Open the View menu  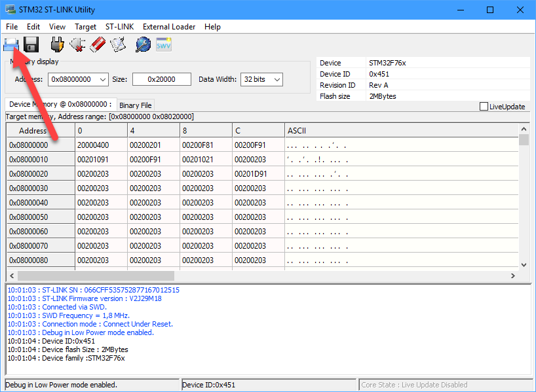[57, 27]
